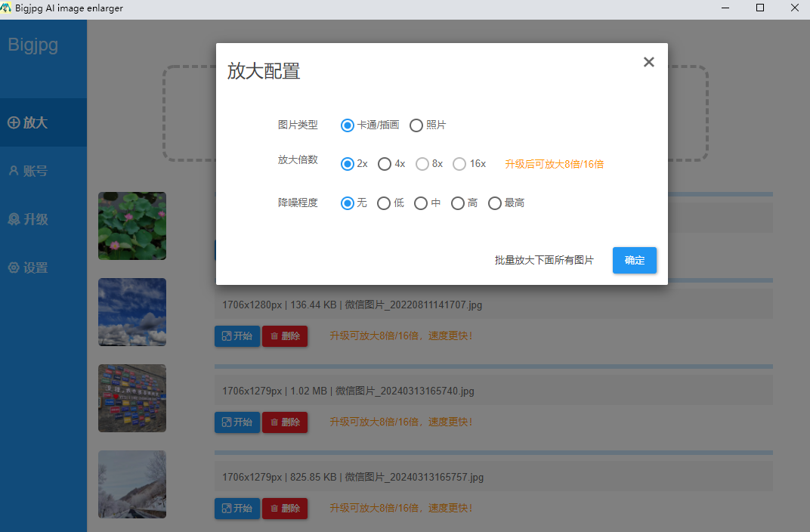Set noise reduction to 高

coord(457,203)
